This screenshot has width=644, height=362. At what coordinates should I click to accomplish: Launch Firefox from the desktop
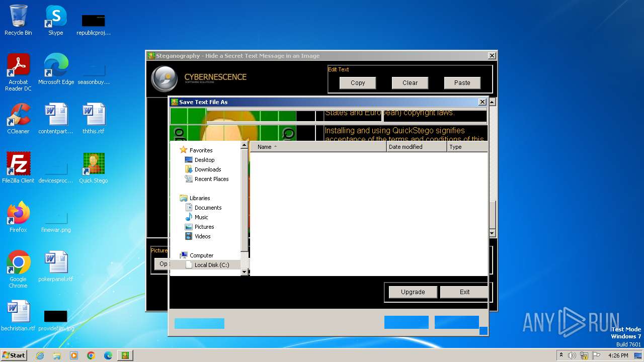point(18,217)
